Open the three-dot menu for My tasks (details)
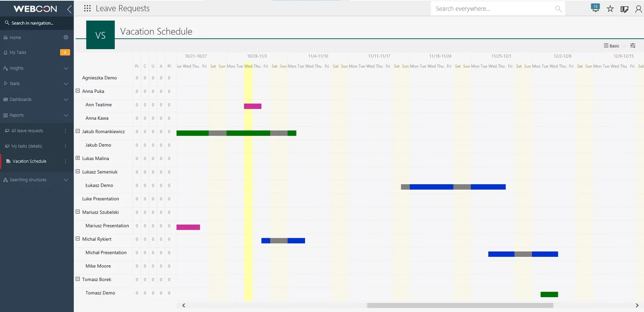This screenshot has width=644, height=312. pos(66,146)
